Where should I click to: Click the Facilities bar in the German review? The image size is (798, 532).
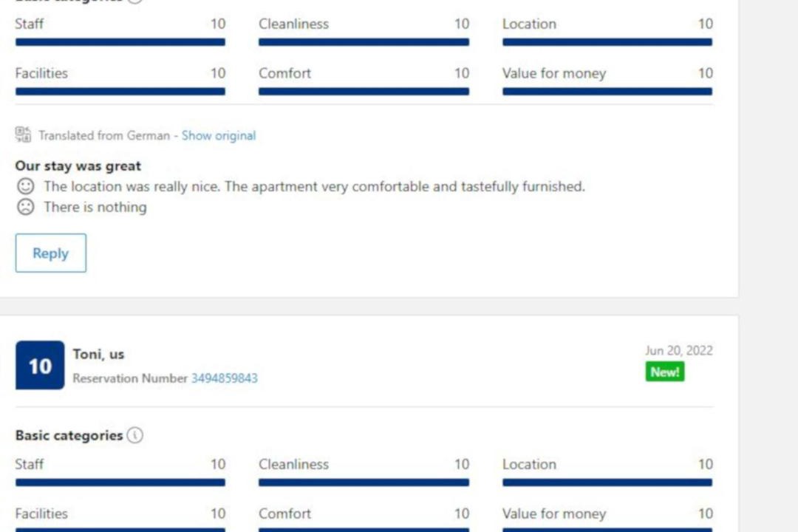pos(120,92)
